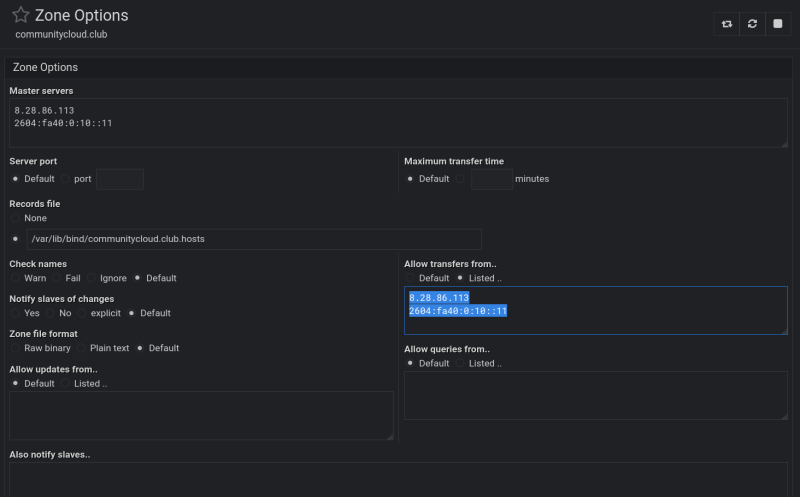Select the port radio under Server port
Viewport: 800px width, 497px height.
coord(65,179)
